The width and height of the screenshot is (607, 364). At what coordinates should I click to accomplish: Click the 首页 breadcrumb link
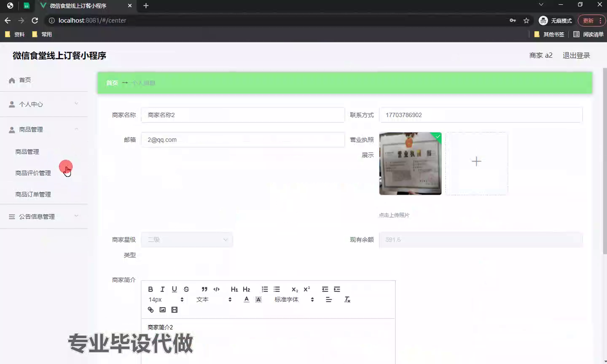[x=112, y=83]
